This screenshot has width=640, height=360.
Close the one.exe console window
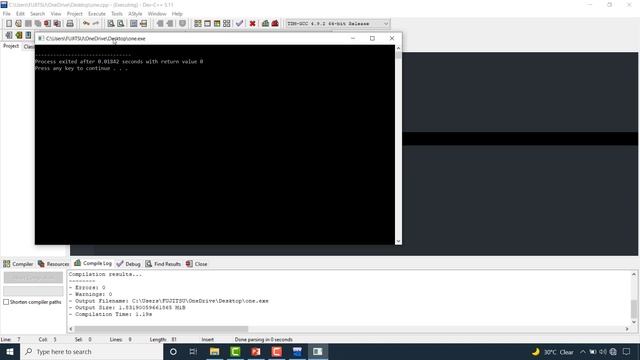point(392,38)
